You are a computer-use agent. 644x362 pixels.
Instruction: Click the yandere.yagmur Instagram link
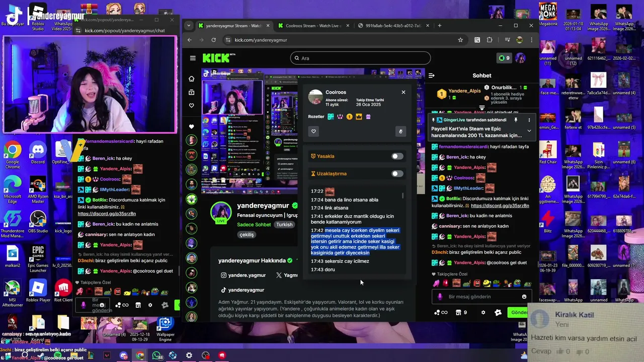pos(243,275)
